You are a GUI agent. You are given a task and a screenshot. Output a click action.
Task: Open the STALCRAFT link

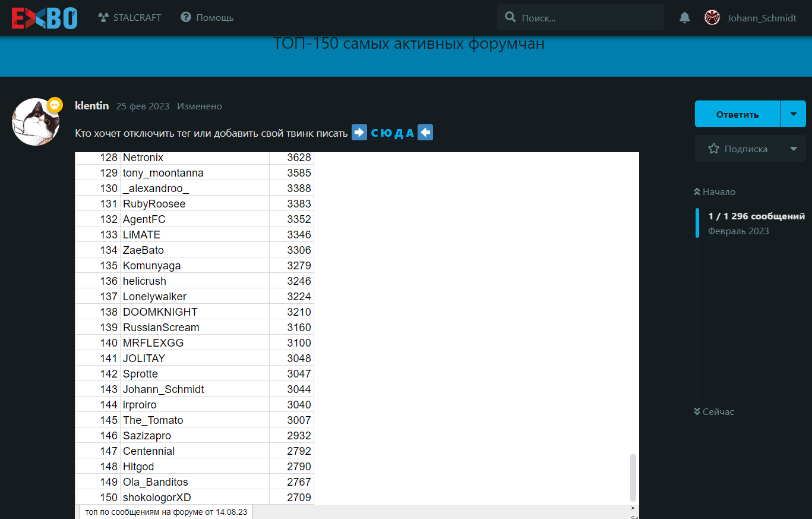point(129,18)
